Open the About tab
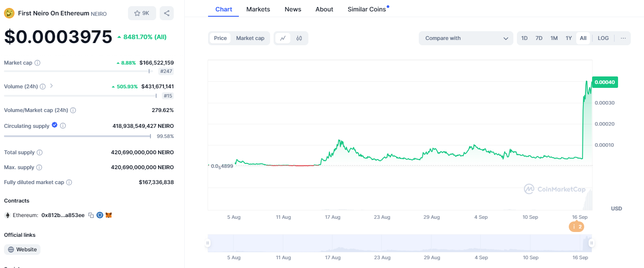Viewport: 644px width, 268px height. coord(324,9)
